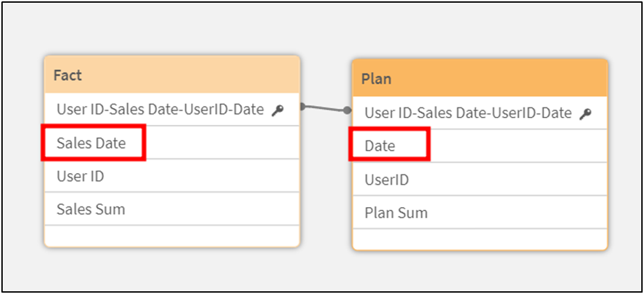
Task: Click the key icon in the Plan table
Action: 585,115
